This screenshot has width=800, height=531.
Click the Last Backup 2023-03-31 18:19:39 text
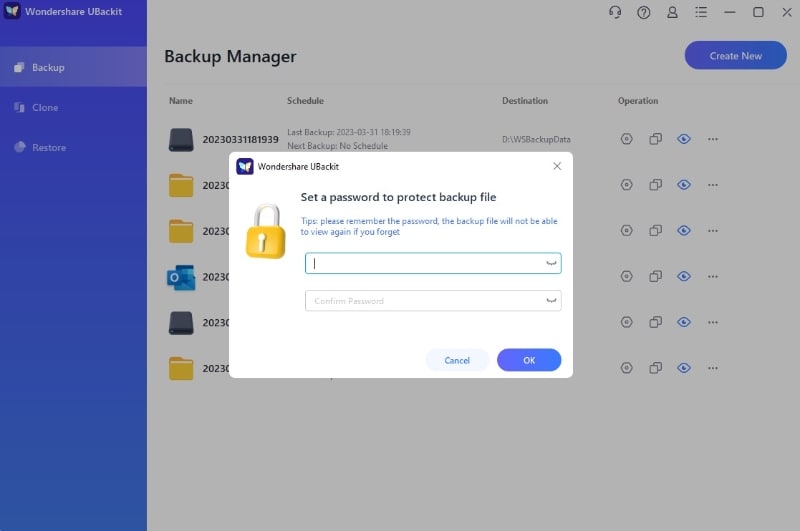point(348,132)
